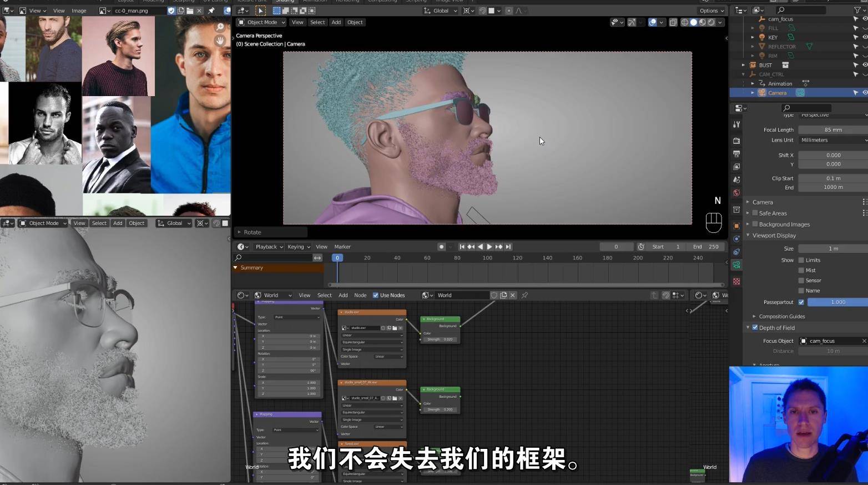Toggle fake user shield for World datablock

(494, 295)
